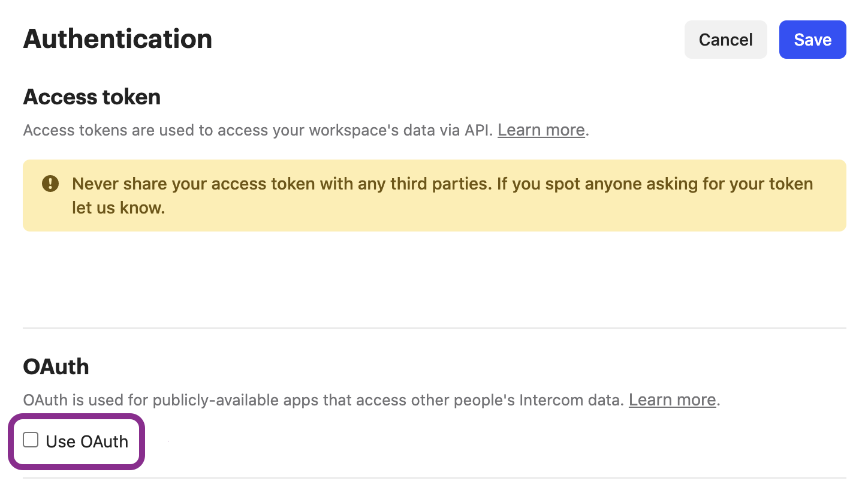
Task: Cancel the authentication changes
Action: 725,40
